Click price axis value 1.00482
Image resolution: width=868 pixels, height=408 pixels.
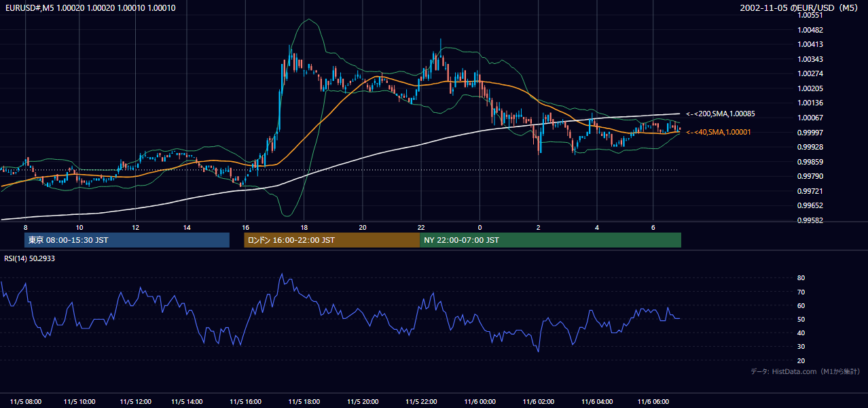click(810, 30)
